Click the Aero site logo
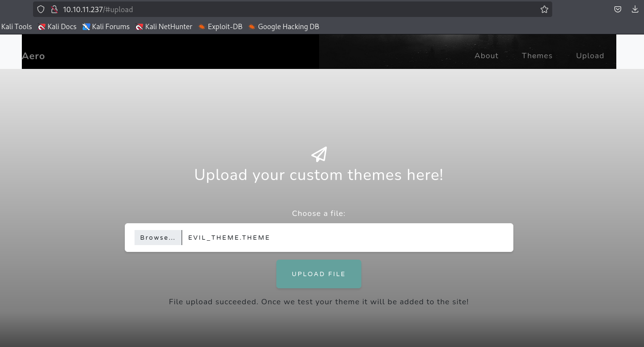644x347 pixels. click(34, 56)
